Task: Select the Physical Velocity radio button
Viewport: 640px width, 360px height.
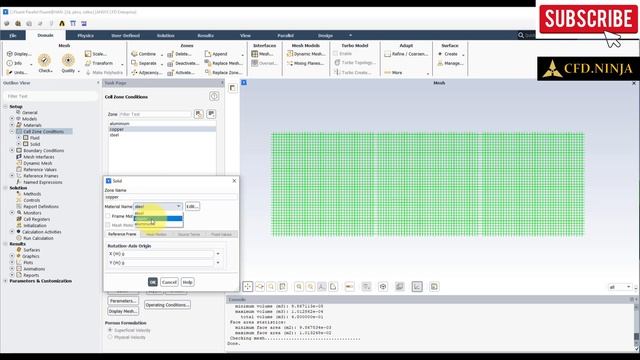Action: pyautogui.click(x=110, y=337)
